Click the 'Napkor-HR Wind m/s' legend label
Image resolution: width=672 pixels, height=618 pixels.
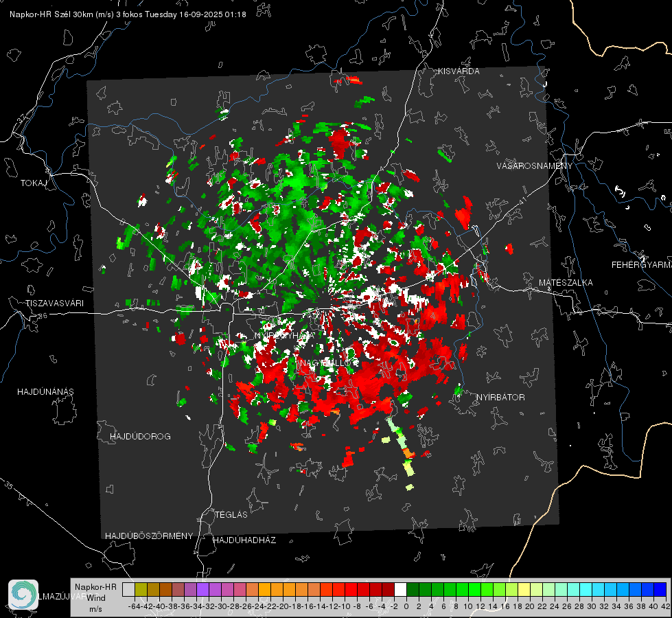[95, 598]
